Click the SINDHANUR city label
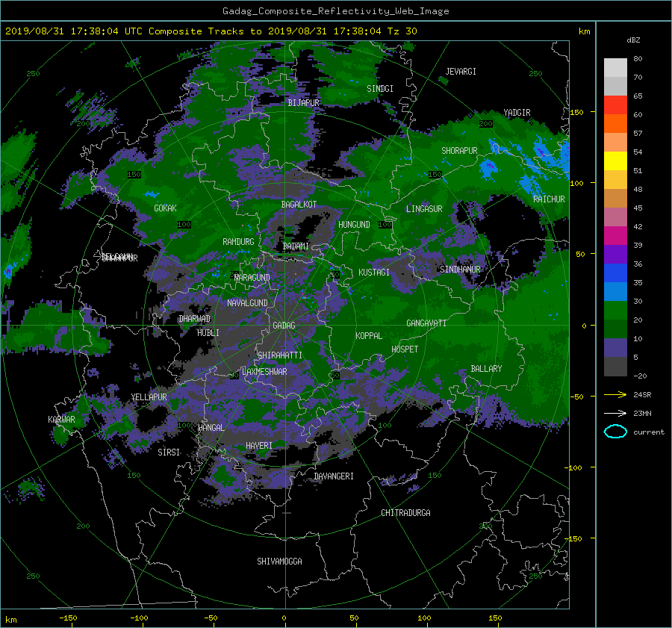The image size is (672, 628). point(460,270)
